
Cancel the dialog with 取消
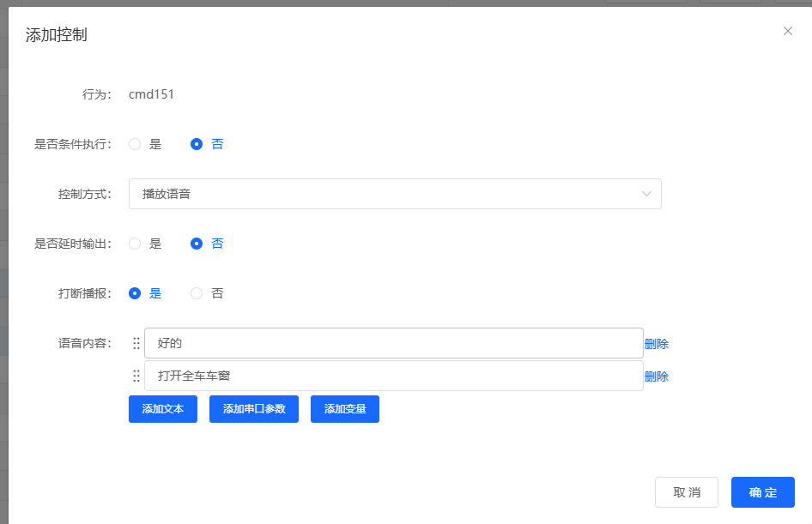pyautogui.click(x=687, y=492)
